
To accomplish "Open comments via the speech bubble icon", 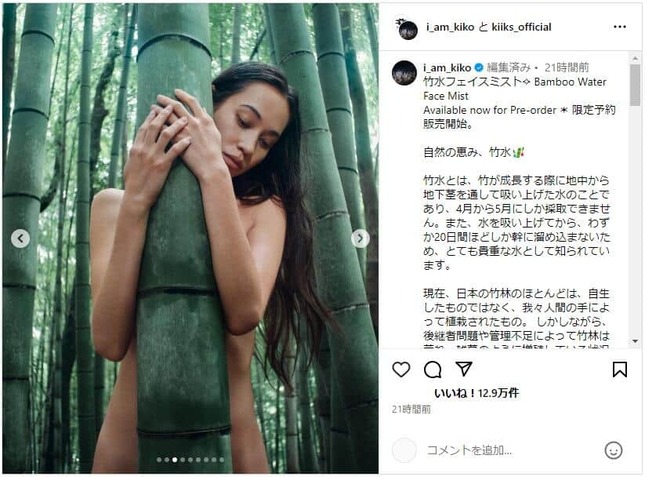I will [x=433, y=369].
